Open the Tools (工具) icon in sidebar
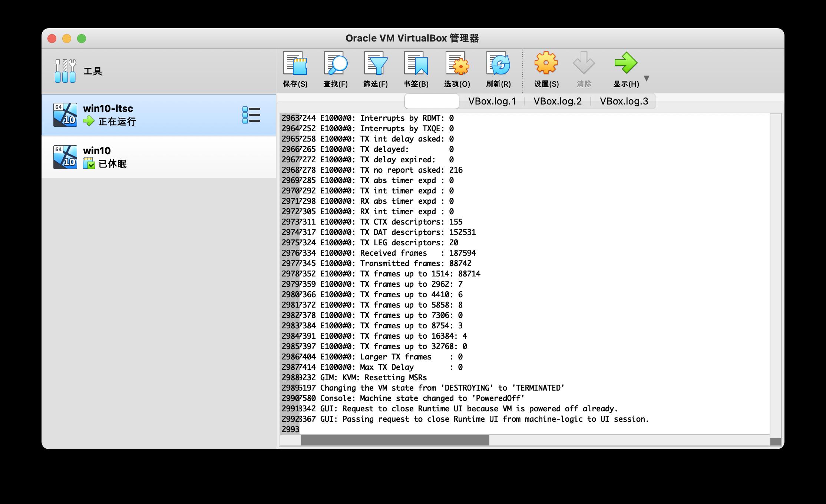The width and height of the screenshot is (826, 504). [65, 71]
